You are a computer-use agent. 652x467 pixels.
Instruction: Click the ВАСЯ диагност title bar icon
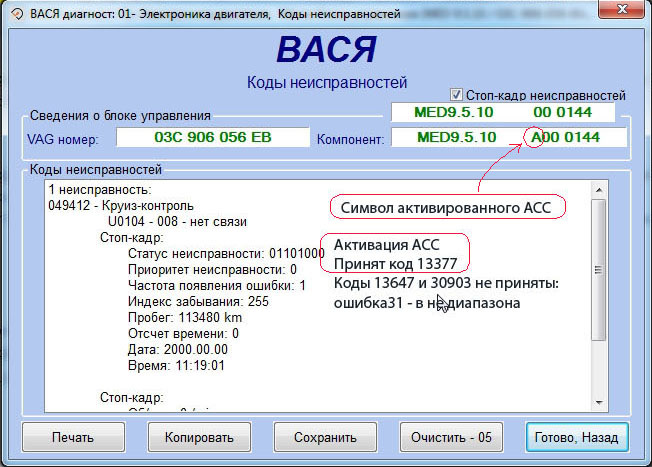tap(17, 14)
